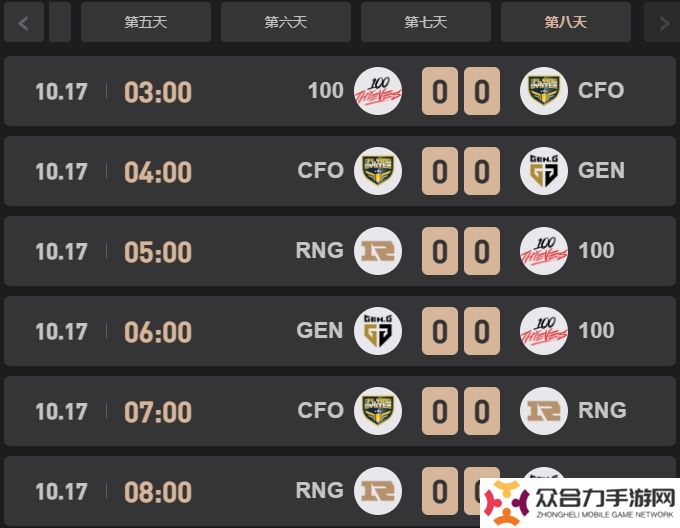Go to next days with the right arrow
The image size is (680, 528).
click(x=662, y=22)
